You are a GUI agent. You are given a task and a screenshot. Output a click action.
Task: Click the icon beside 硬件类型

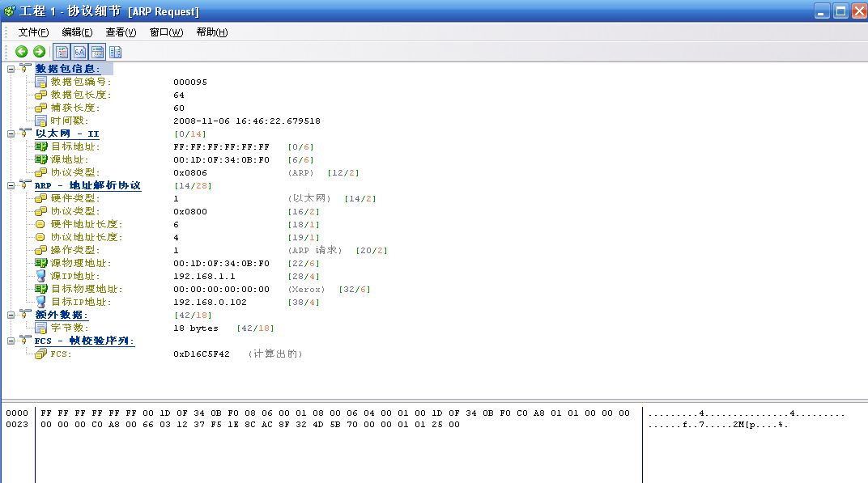(x=41, y=198)
